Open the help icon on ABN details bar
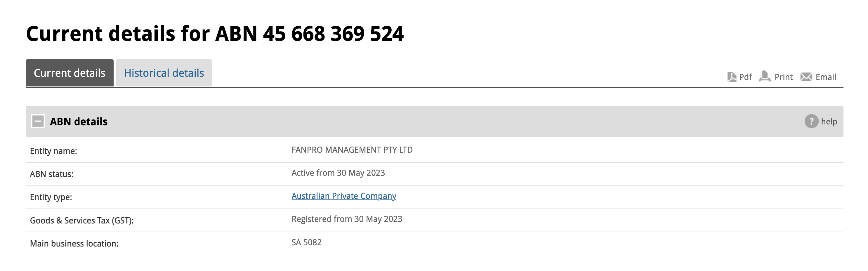Viewport: 868px width, 271px height. [x=811, y=122]
